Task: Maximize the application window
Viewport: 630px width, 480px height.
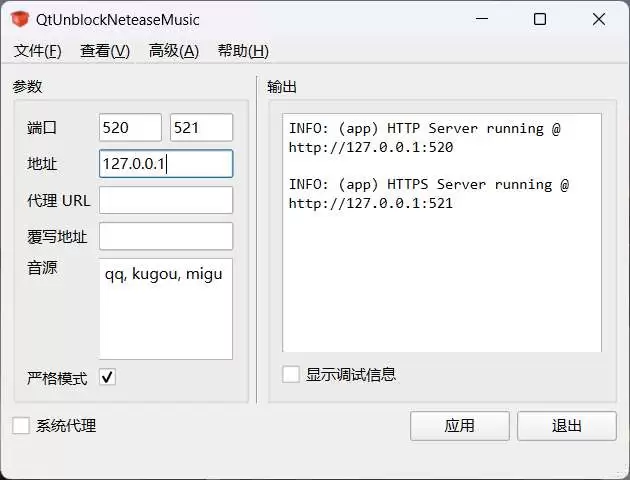Action: pos(540,19)
